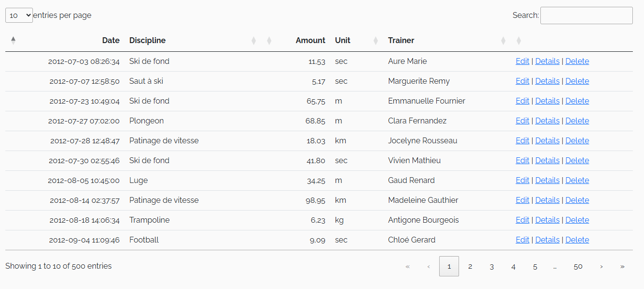This screenshot has height=289, width=644.
Task: Open Details for Luge row
Action: (x=547, y=181)
